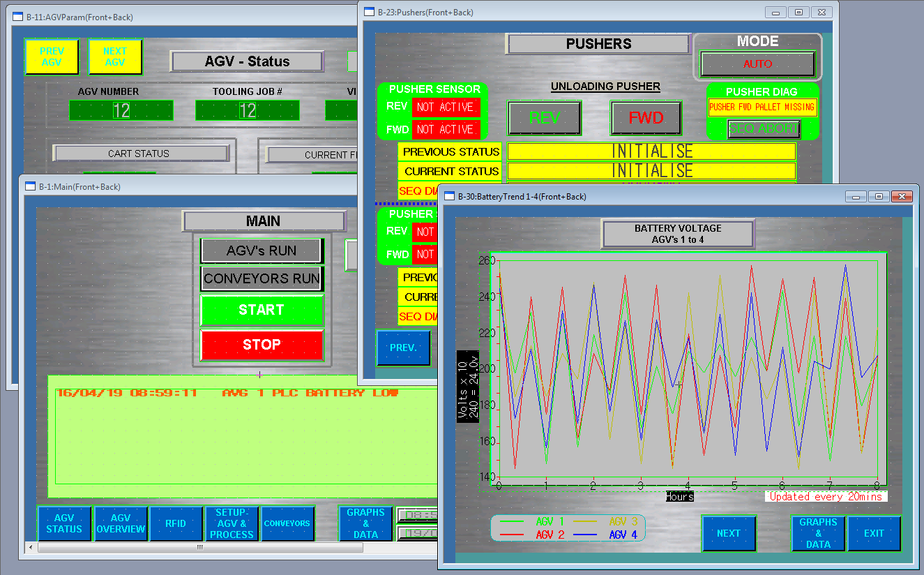
Task: Click FWD sensor NOT ACTIVE indicator
Action: pos(446,129)
